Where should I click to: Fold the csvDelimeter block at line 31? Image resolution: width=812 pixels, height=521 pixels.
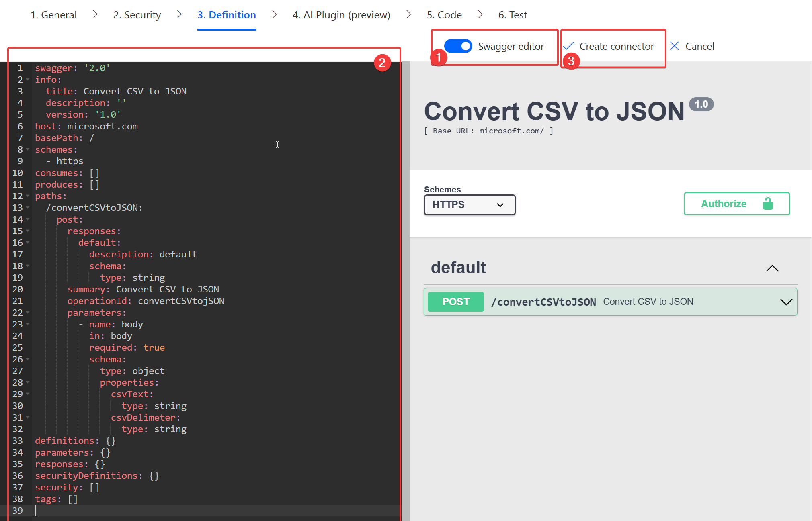[x=28, y=417]
